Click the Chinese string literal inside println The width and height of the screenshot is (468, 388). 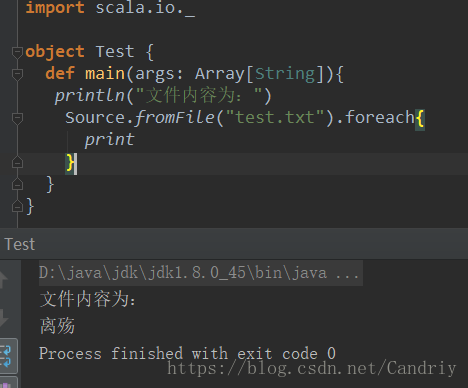pos(199,95)
